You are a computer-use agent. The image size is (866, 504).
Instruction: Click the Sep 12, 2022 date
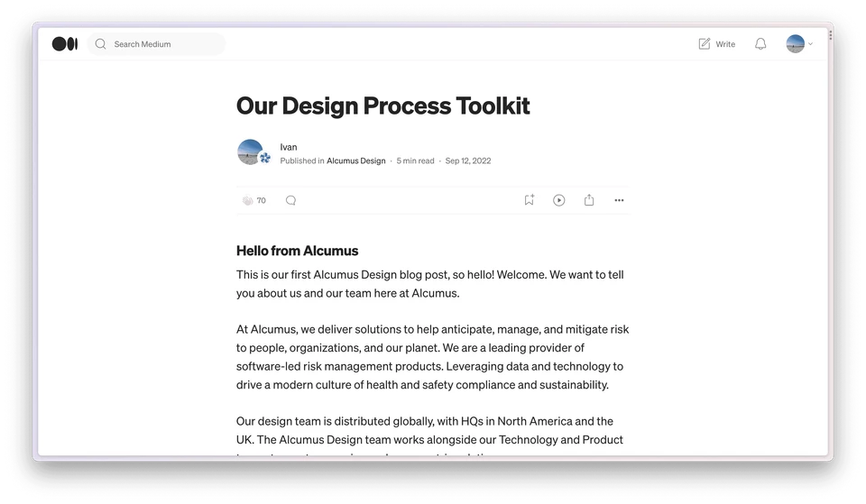pos(468,160)
